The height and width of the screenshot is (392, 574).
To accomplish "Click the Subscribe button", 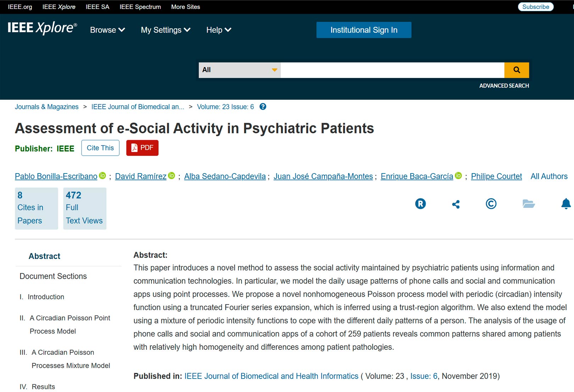I will pos(536,7).
